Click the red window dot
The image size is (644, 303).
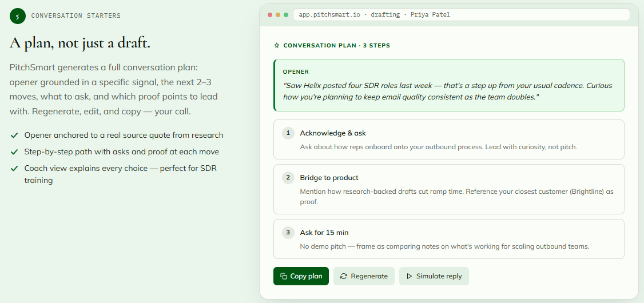270,15
